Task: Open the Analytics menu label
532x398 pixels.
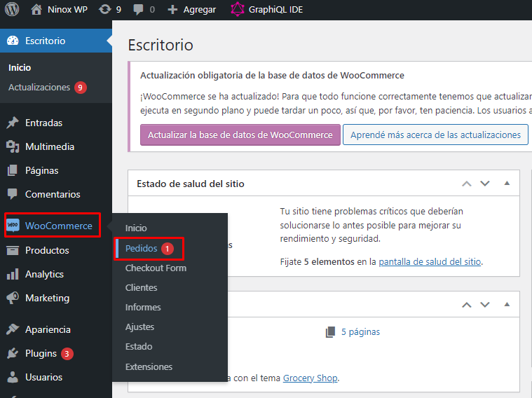Action: 44,274
